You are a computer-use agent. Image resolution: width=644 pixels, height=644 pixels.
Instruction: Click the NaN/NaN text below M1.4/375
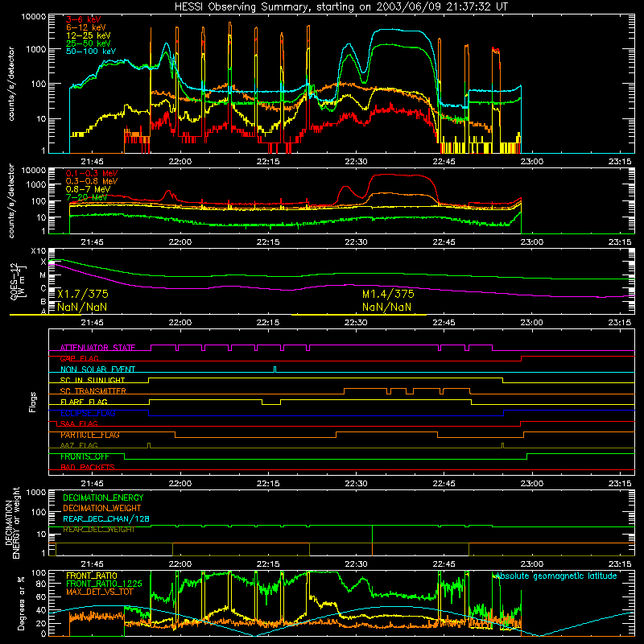tap(387, 308)
